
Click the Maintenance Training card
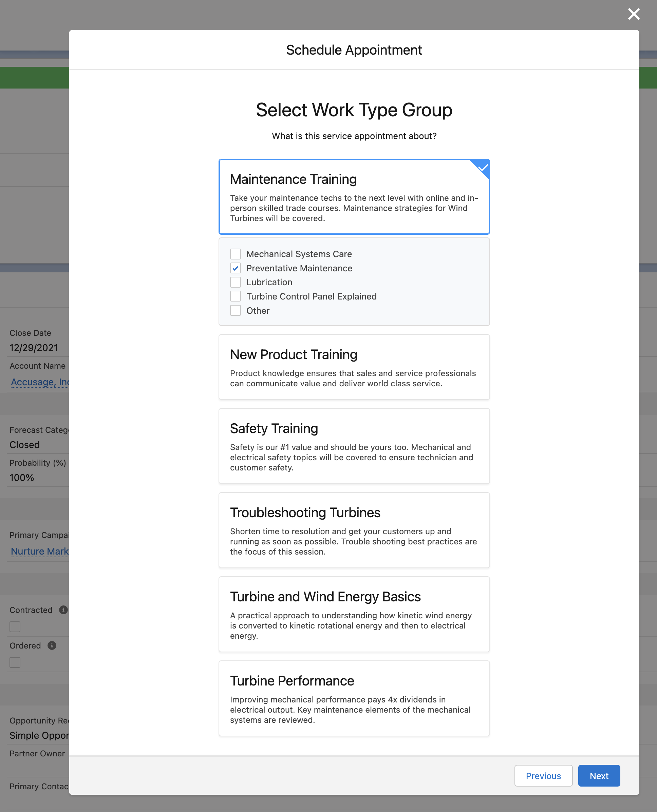pyautogui.click(x=354, y=197)
